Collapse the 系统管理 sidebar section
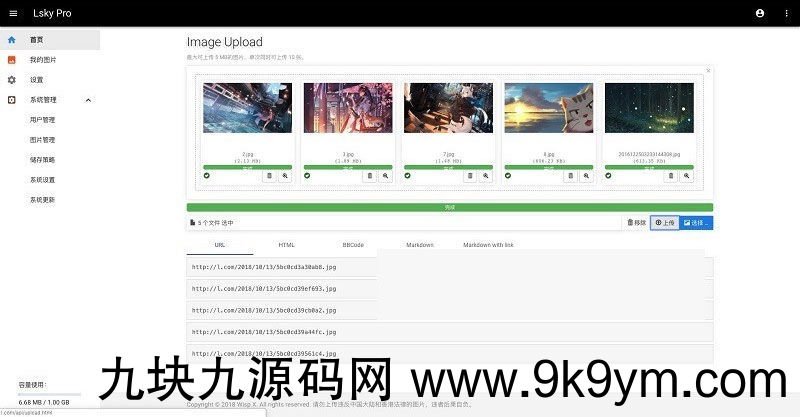The image size is (800, 417). click(88, 100)
